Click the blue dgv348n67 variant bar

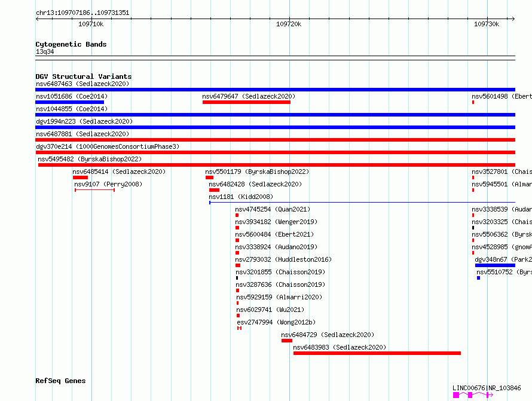495,265
